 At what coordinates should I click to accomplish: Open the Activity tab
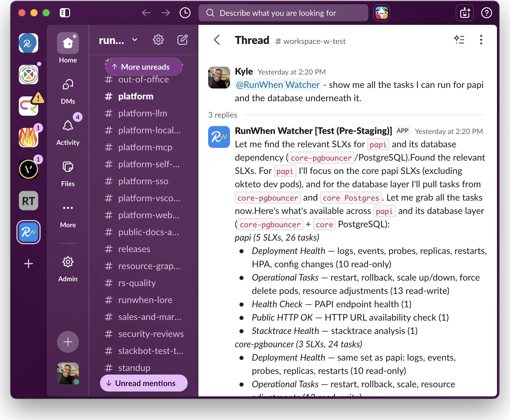click(x=68, y=133)
